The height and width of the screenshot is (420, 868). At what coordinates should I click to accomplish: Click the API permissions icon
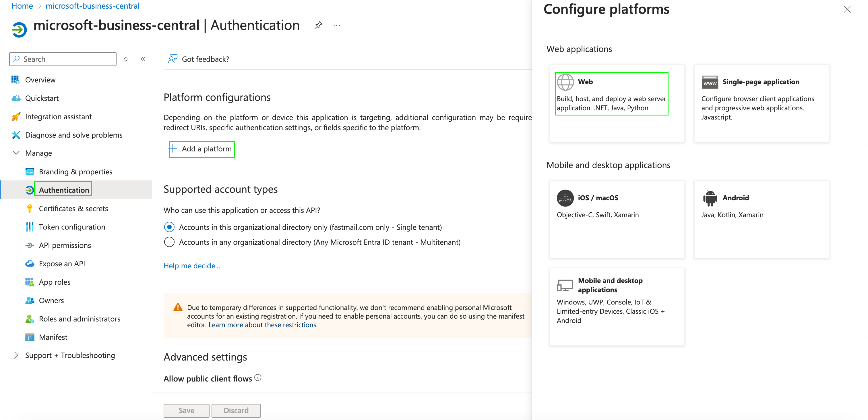(x=30, y=245)
